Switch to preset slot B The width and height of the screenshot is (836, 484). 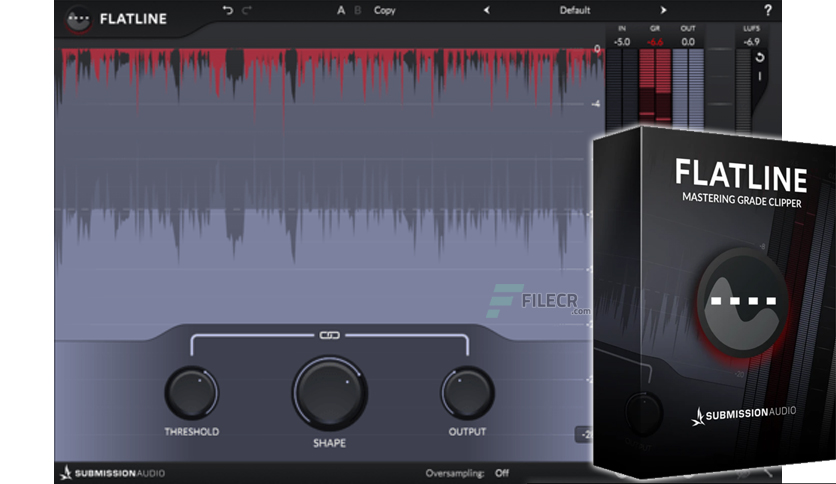tap(358, 10)
